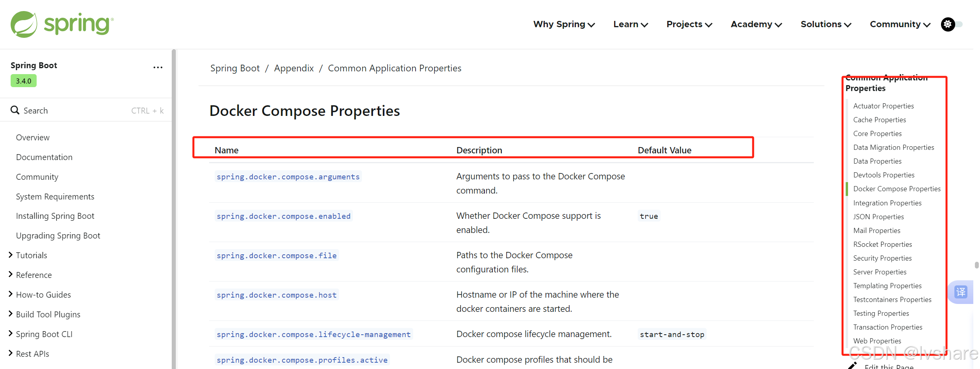Jump to Transaction Properties section

click(x=888, y=327)
